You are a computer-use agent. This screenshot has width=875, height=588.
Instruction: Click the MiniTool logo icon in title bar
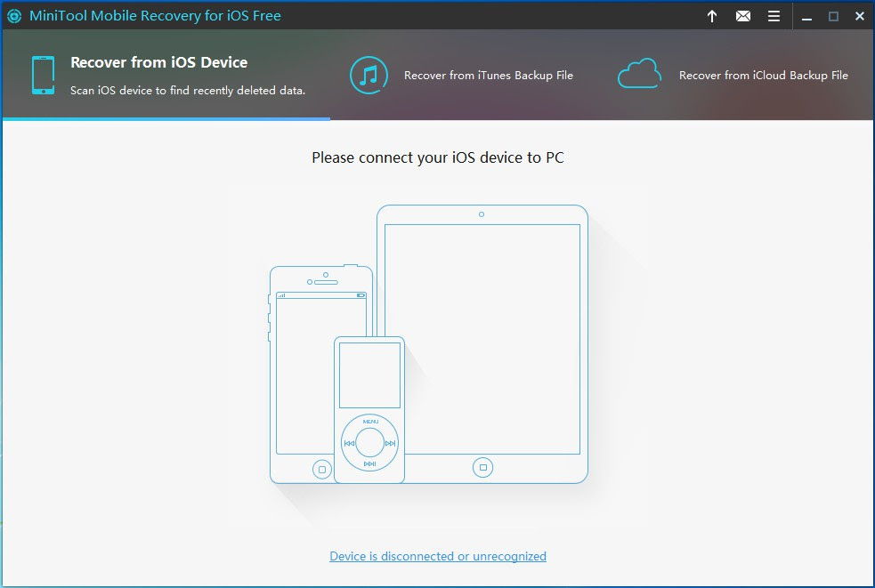[14, 16]
